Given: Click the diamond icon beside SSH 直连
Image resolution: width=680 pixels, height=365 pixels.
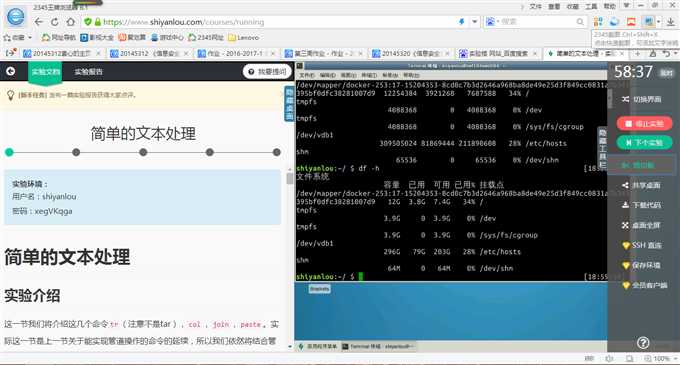Looking at the screenshot, I should 625,246.
